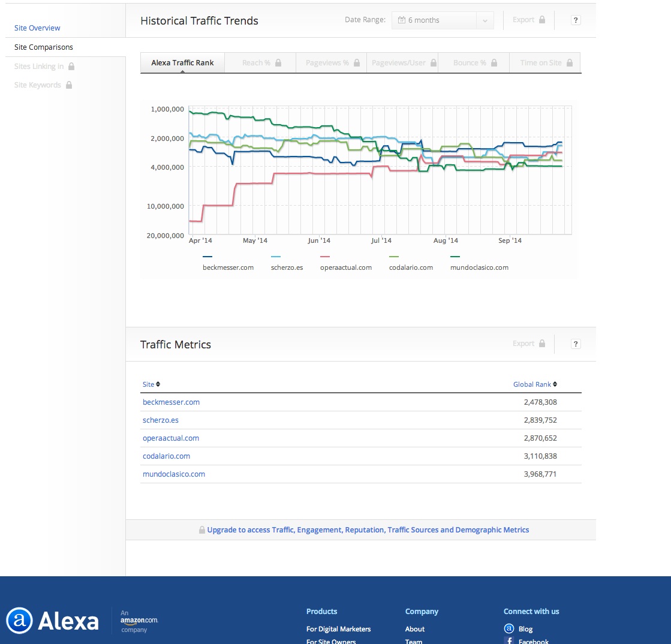Toggle Global Rank column sorting
Screen dimensions: 671x644
[x=555, y=384]
